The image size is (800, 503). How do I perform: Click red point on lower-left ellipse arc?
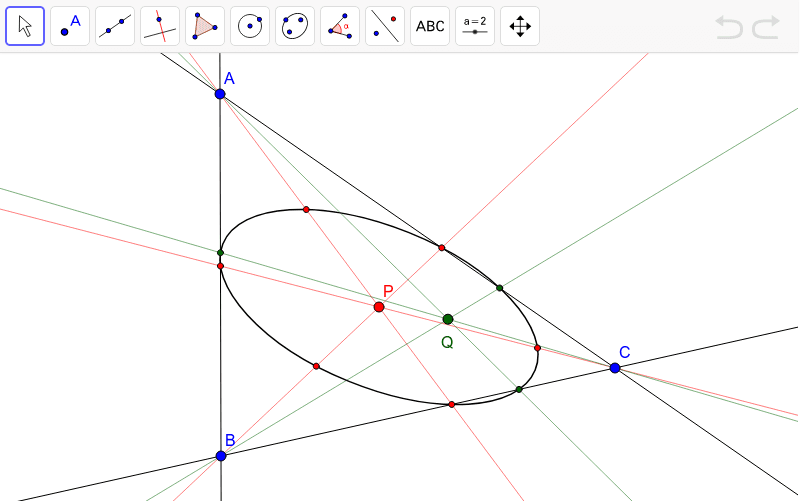(316, 366)
